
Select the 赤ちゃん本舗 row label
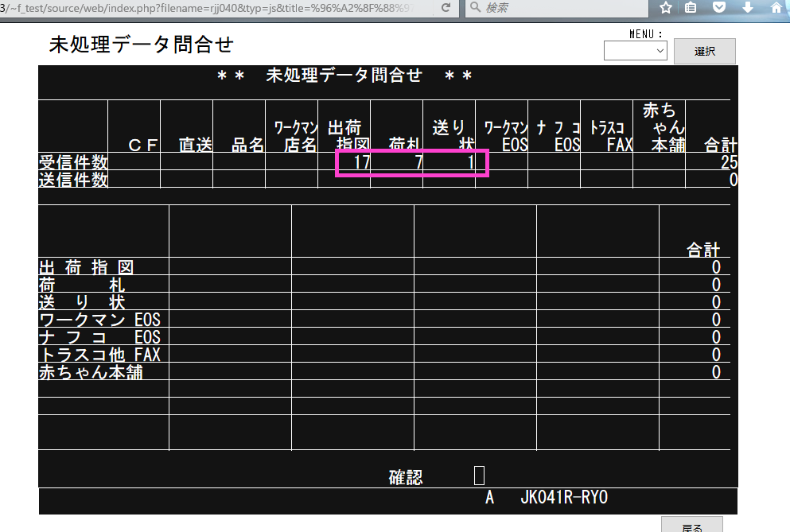click(x=91, y=371)
